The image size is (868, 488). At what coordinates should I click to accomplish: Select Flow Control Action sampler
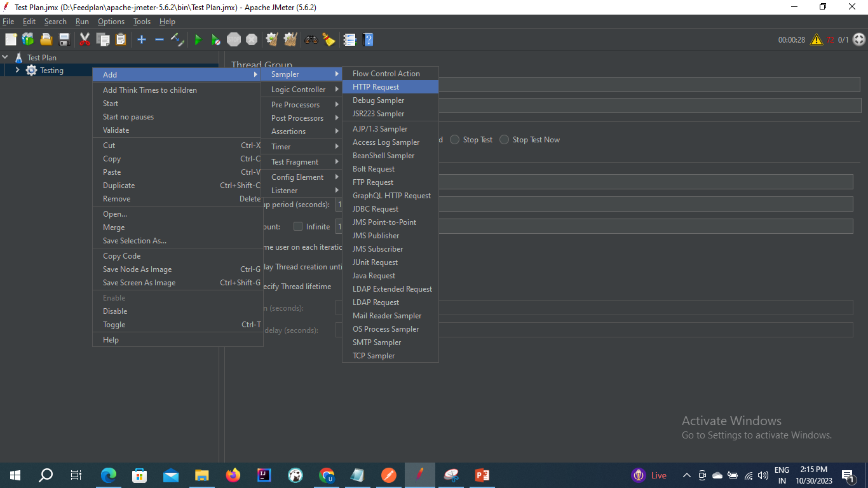[x=390, y=74]
